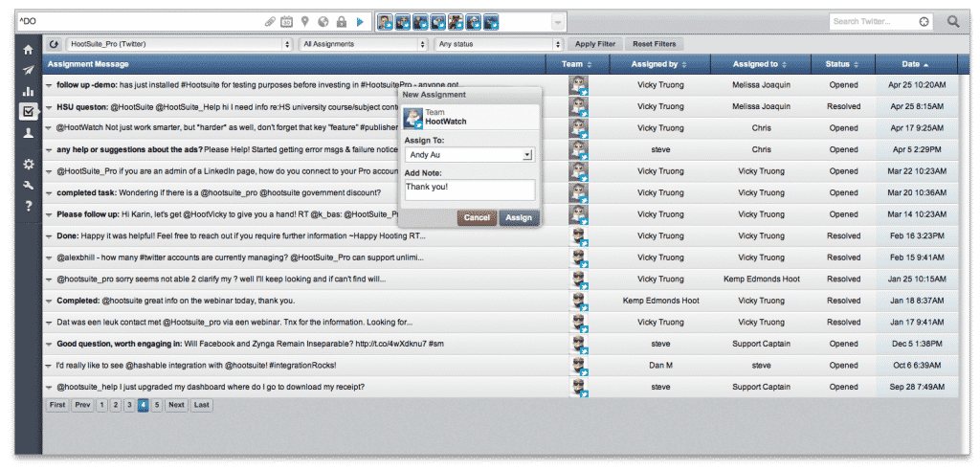Click the Twitter search magnifier icon
Image resolution: width=980 pixels, height=470 pixels.
[x=953, y=22]
